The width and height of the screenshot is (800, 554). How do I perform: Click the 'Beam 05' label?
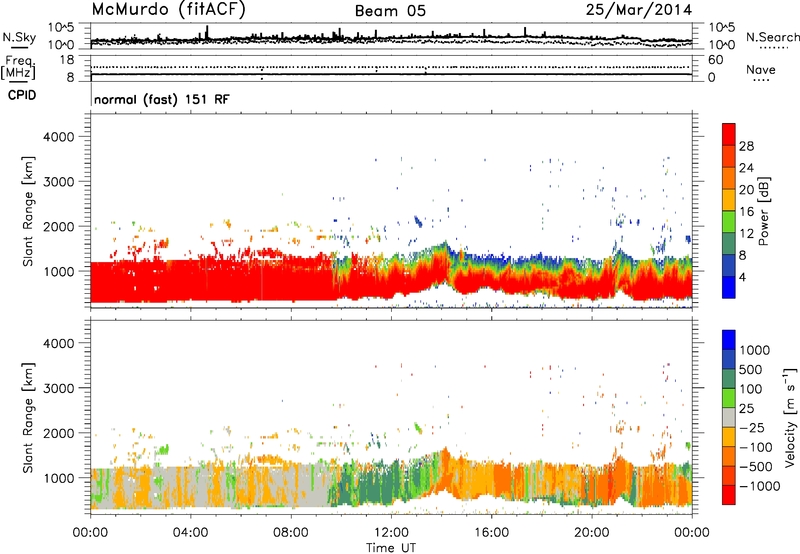click(x=390, y=11)
